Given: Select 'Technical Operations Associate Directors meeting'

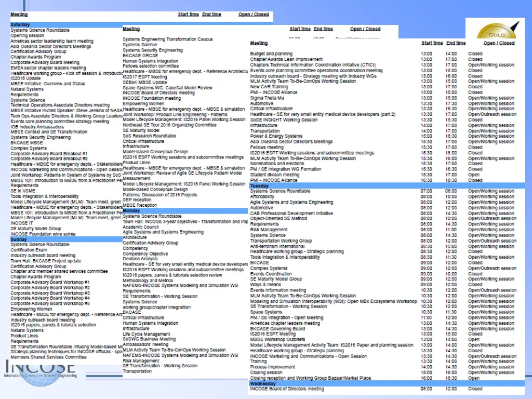Looking at the screenshot, I should pyautogui.click(x=60, y=105).
